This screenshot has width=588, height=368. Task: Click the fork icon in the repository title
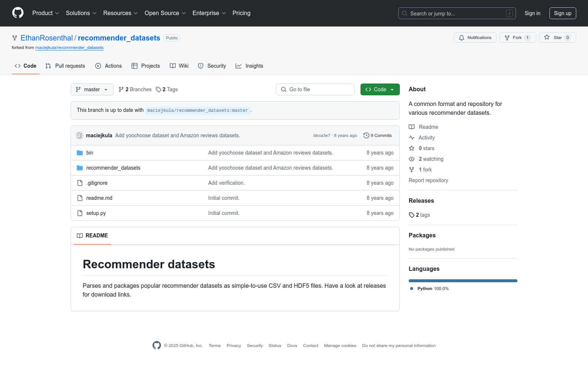15,38
